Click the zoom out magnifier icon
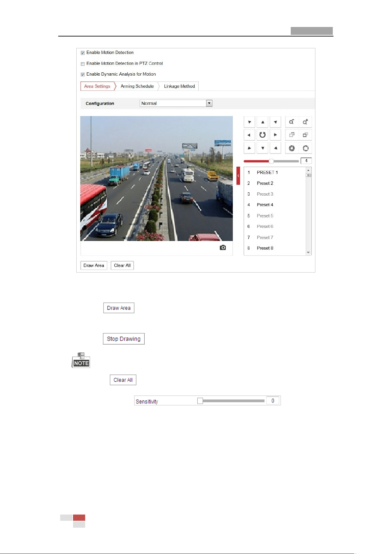The height and width of the screenshot is (554, 392). click(x=291, y=122)
